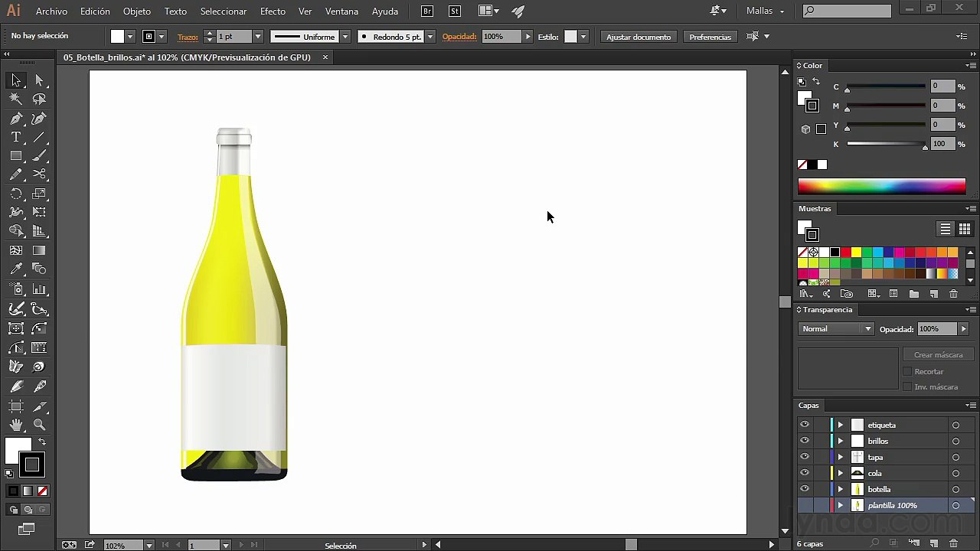Image resolution: width=980 pixels, height=551 pixels.
Task: Select the Scissors tool
Action: pos(40,174)
